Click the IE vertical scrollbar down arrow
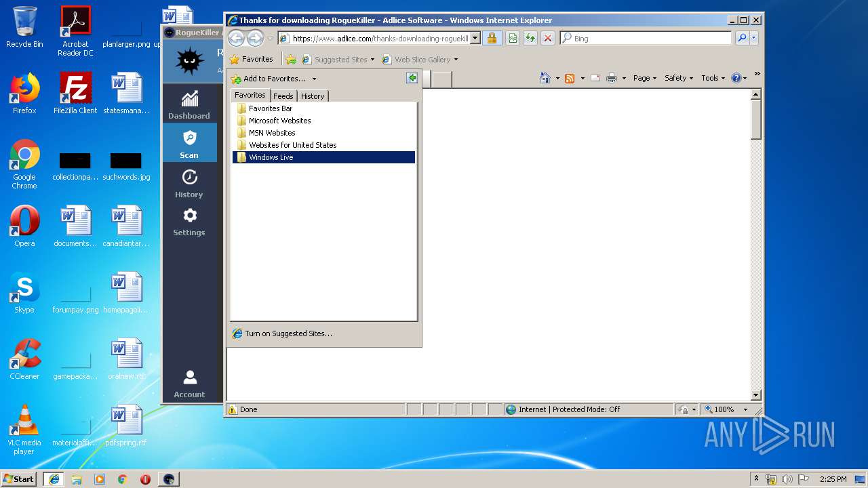This screenshot has height=488, width=868. 756,395
